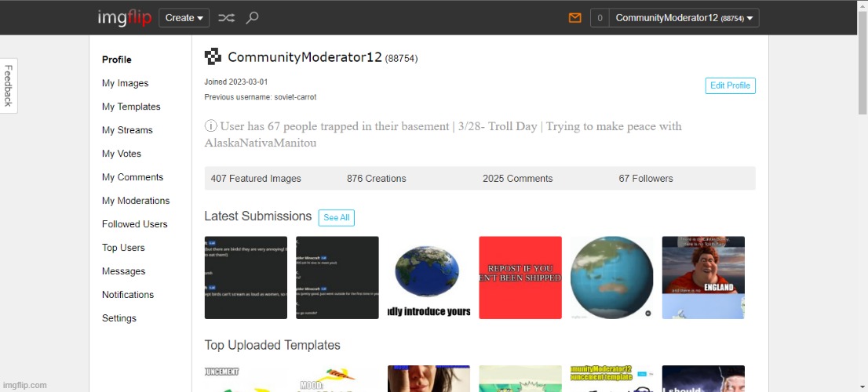This screenshot has width=868, height=392.
Task: Open the 'ENGLAND' meme submission
Action: coord(704,278)
